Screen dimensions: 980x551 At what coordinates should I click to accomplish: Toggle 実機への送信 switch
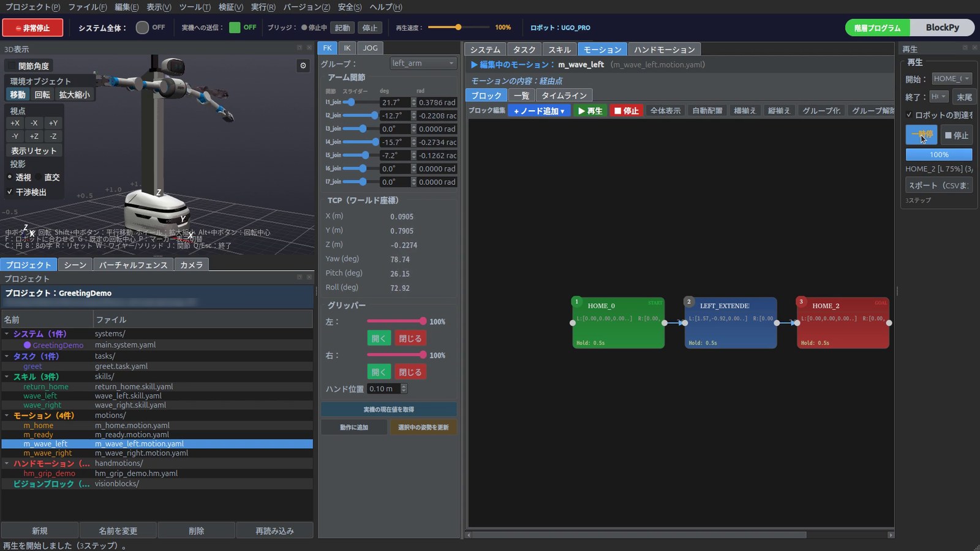point(235,28)
